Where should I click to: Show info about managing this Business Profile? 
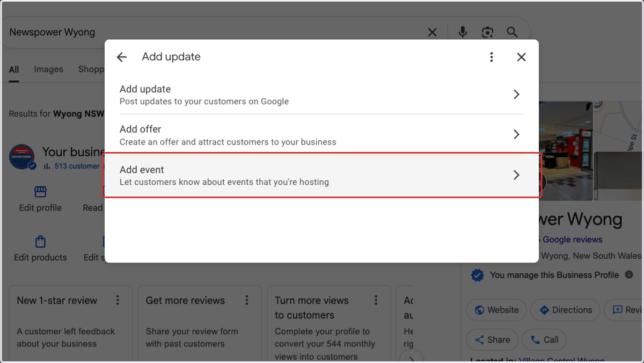[629, 275]
